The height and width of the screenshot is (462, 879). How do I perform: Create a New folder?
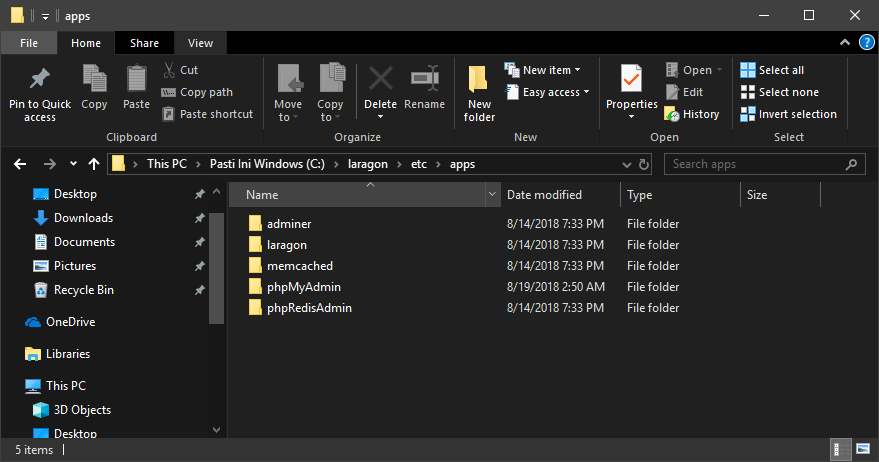479,93
